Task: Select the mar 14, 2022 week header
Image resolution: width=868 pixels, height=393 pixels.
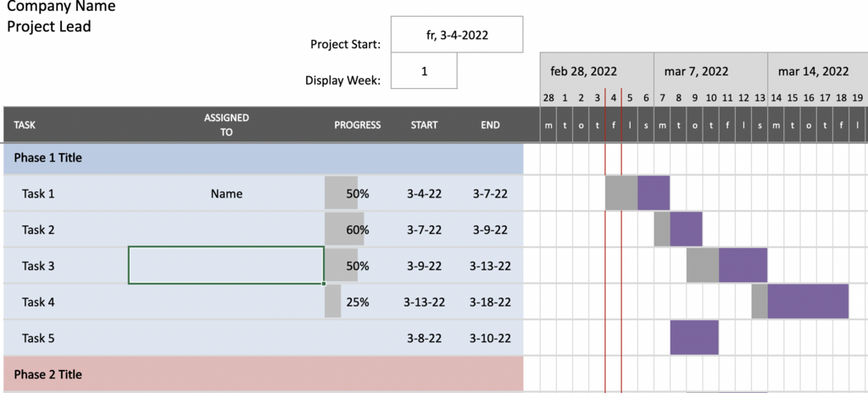Action: click(813, 72)
